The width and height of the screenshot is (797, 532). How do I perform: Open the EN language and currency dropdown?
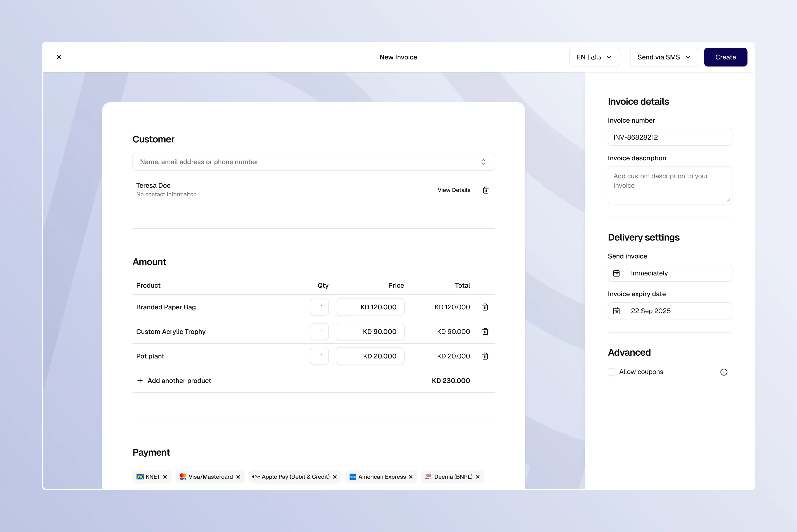pyautogui.click(x=594, y=57)
